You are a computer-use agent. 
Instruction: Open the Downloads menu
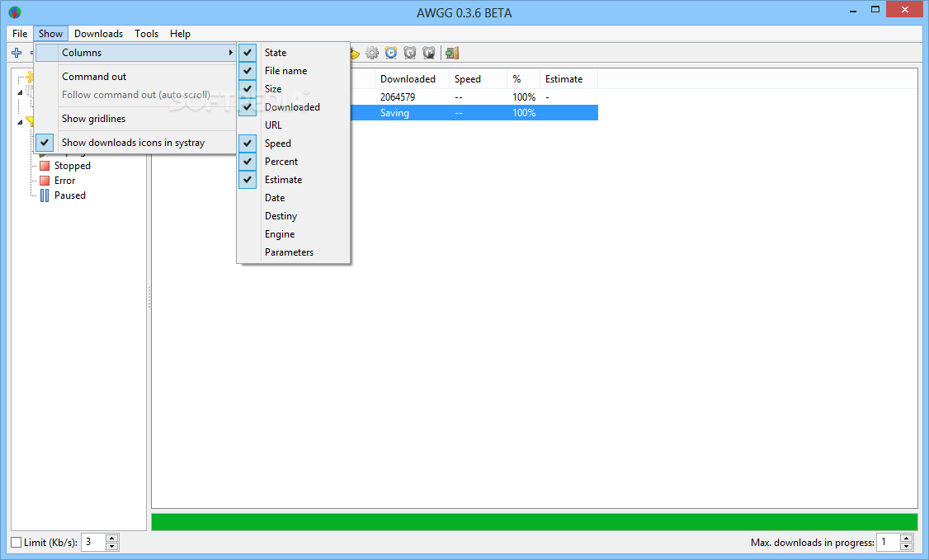(98, 34)
